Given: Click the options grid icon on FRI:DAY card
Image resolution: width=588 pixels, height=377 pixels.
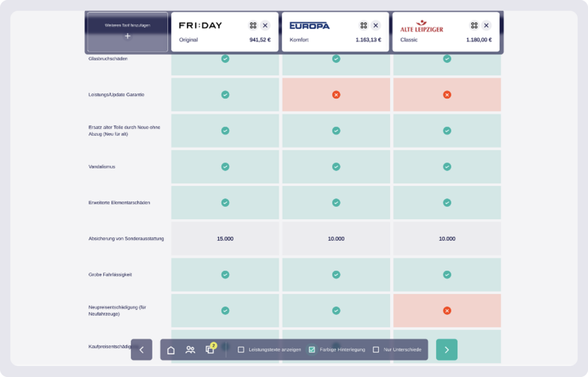Looking at the screenshot, I should pyautogui.click(x=253, y=25).
